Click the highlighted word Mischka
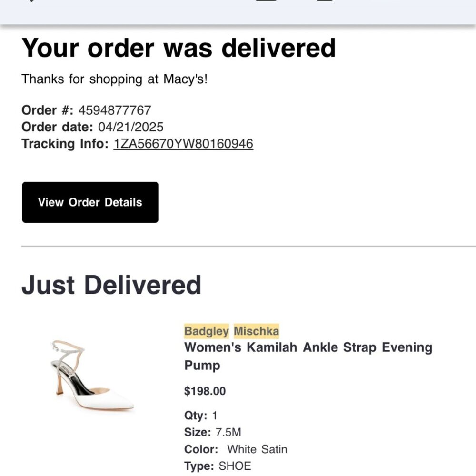 tap(256, 331)
